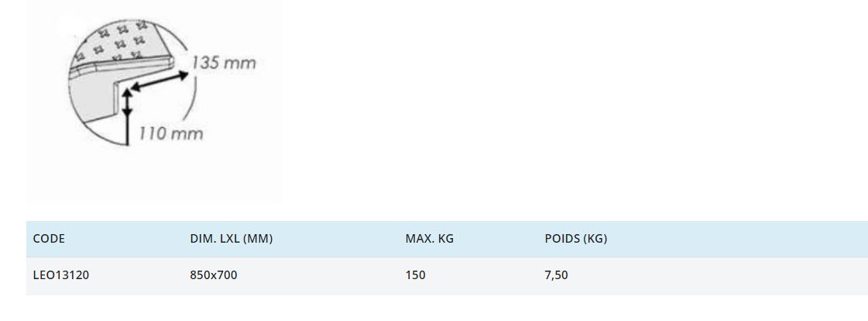Click the 110 mm dimension label
Image resolution: width=868 pixels, height=321 pixels.
[x=171, y=133]
